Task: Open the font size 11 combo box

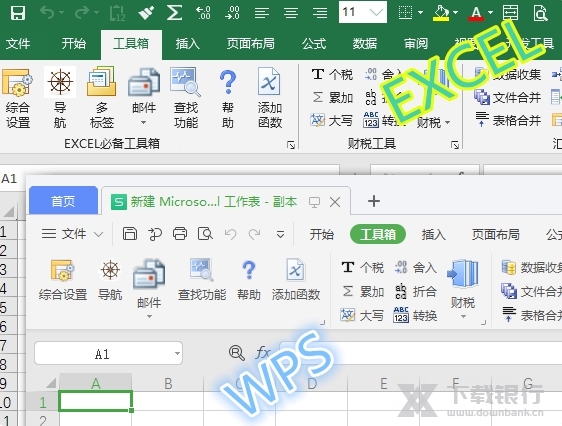Action: coord(363,12)
